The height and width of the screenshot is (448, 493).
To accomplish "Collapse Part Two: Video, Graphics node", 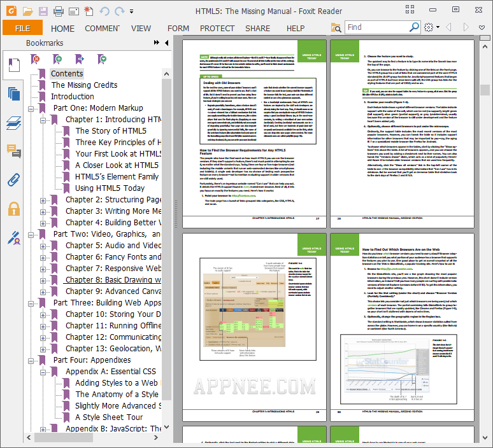I will [31, 235].
